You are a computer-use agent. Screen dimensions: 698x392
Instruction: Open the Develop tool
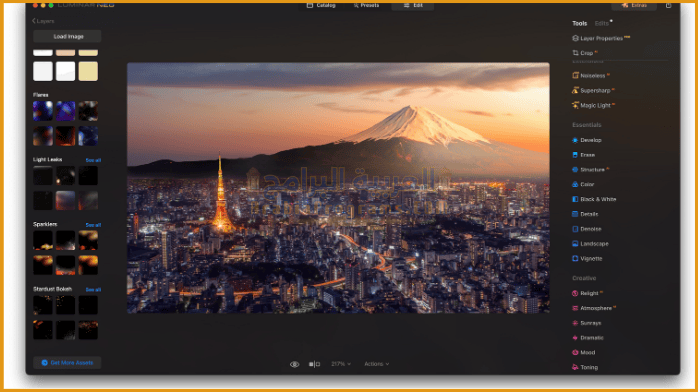pyautogui.click(x=587, y=140)
